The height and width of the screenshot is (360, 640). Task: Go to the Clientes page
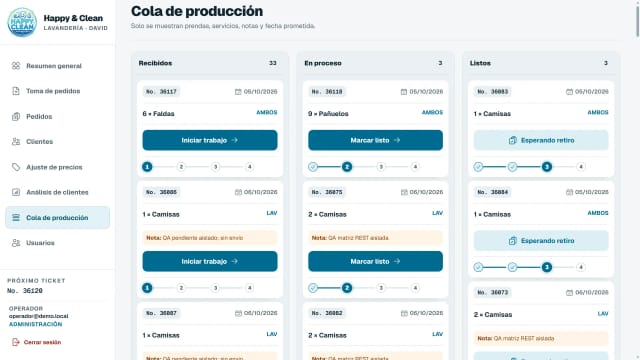click(x=58, y=142)
